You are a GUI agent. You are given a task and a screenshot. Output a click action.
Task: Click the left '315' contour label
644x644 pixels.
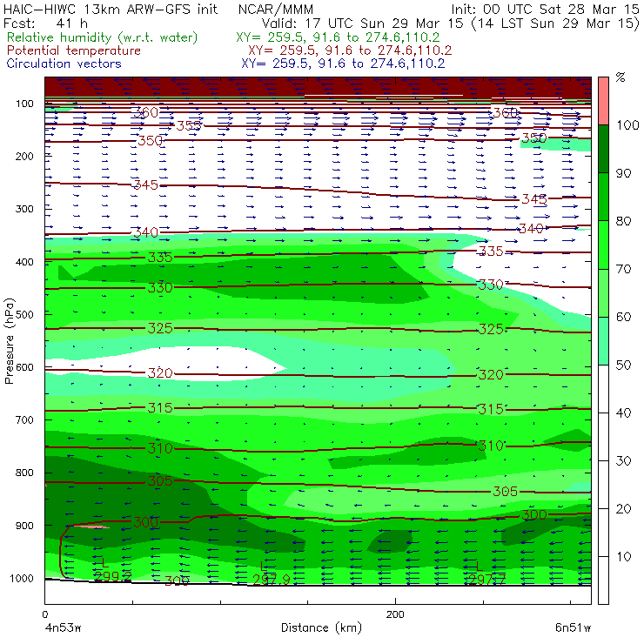(x=160, y=408)
